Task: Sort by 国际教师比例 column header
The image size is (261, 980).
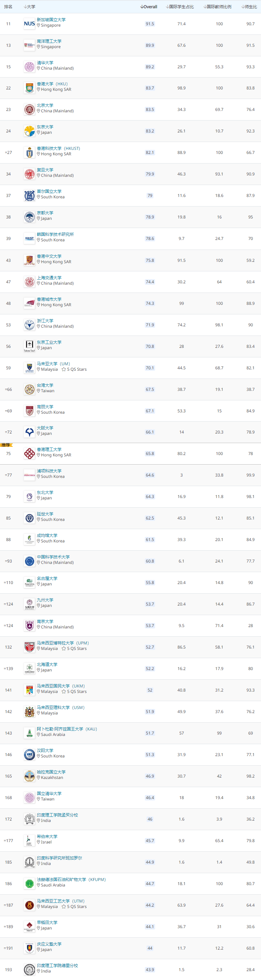Action: 217,7
